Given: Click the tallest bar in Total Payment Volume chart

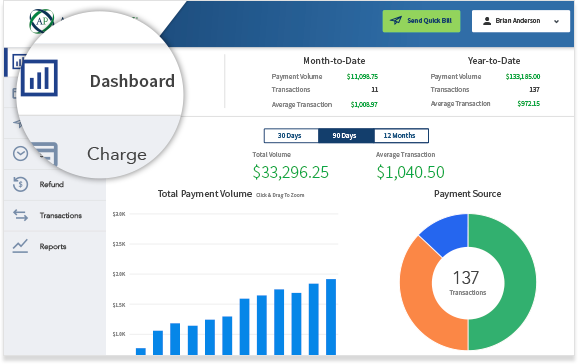Looking at the screenshot, I should click(331, 317).
